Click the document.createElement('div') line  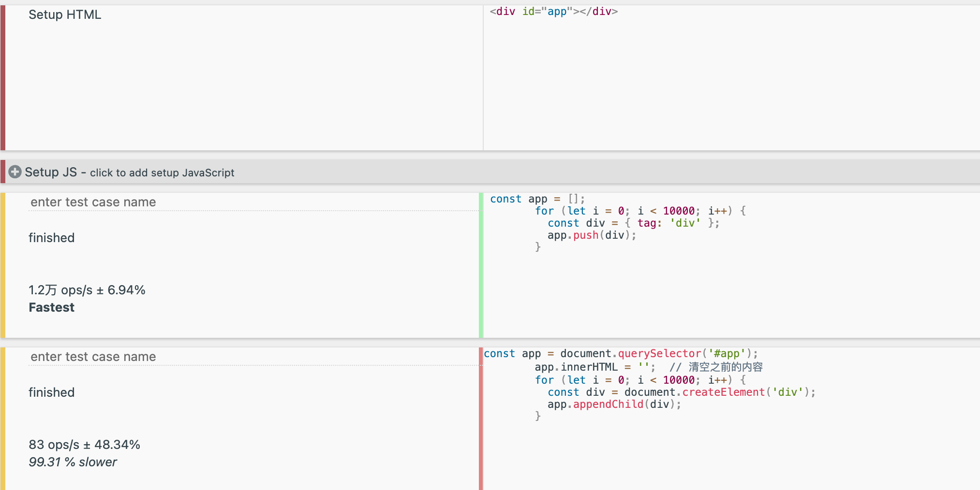click(682, 392)
